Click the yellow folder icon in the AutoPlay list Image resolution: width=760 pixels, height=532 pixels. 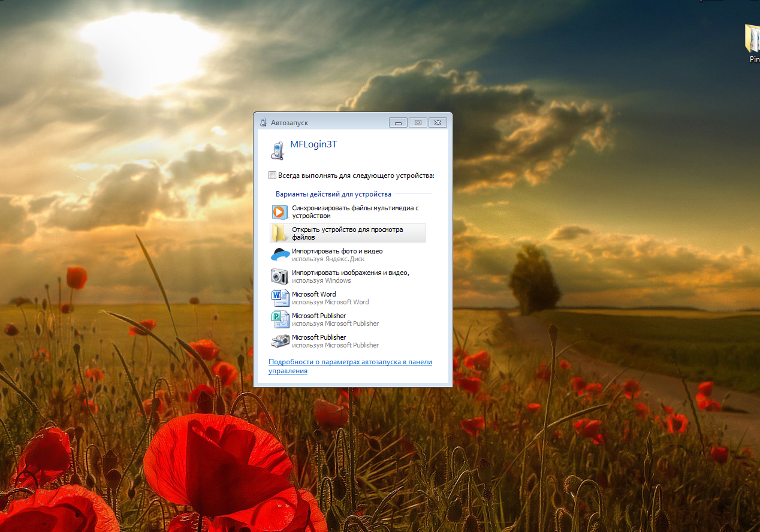click(279, 234)
